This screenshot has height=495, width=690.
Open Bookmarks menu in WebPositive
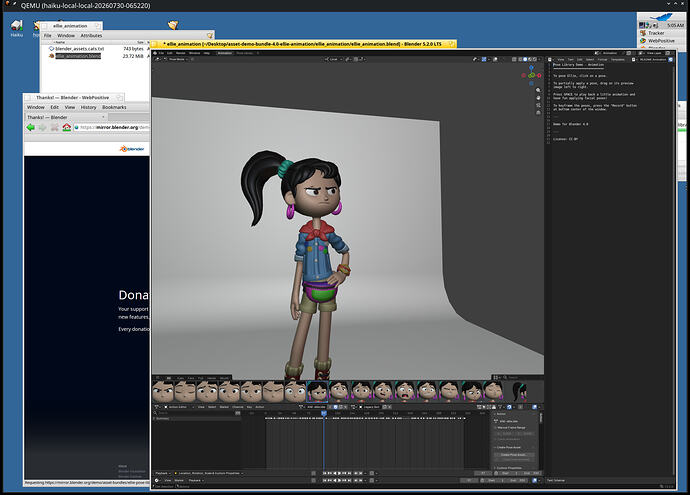pos(114,107)
